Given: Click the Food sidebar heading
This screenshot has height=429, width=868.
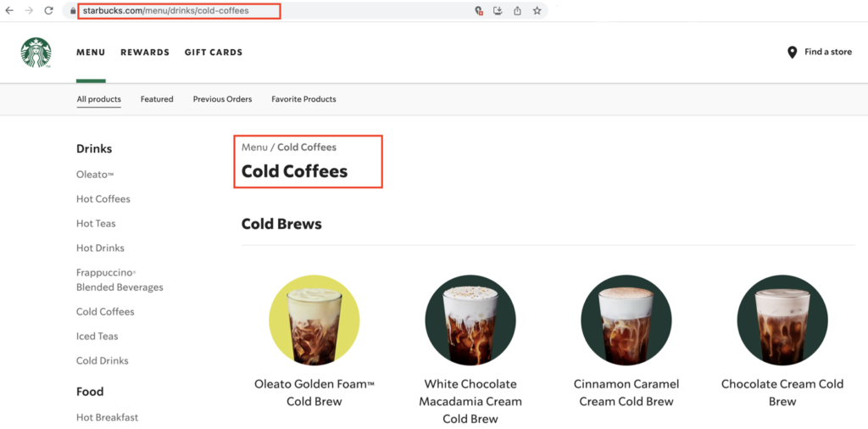Looking at the screenshot, I should [x=90, y=392].
